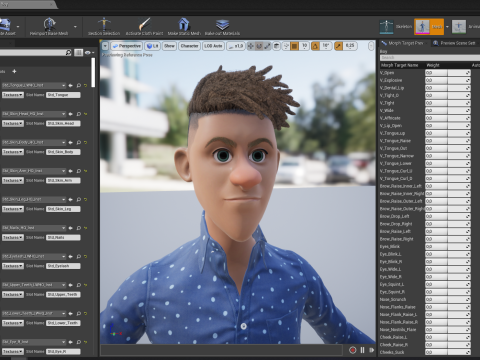The height and width of the screenshot is (360, 480).
Task: Use selected asset arrow for Std_Lower_Teeth
Action: click(71, 313)
